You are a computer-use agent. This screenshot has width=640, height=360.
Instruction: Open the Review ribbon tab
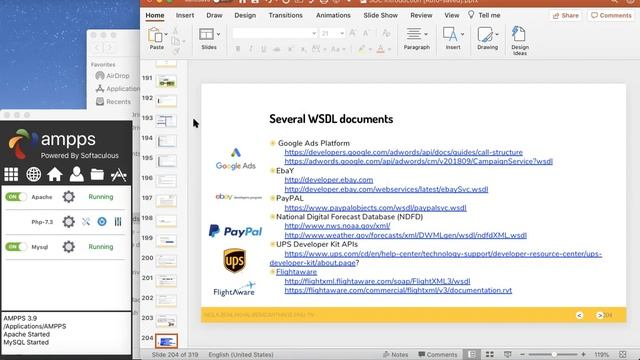click(x=421, y=15)
